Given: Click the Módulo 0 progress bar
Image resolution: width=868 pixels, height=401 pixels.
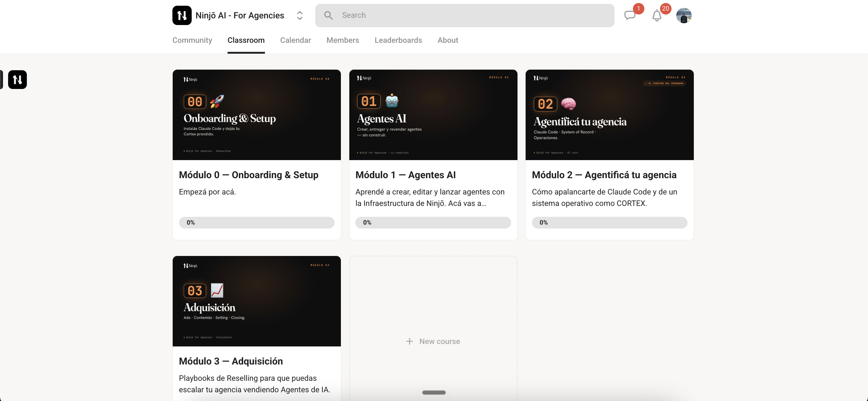Looking at the screenshot, I should 257,223.
